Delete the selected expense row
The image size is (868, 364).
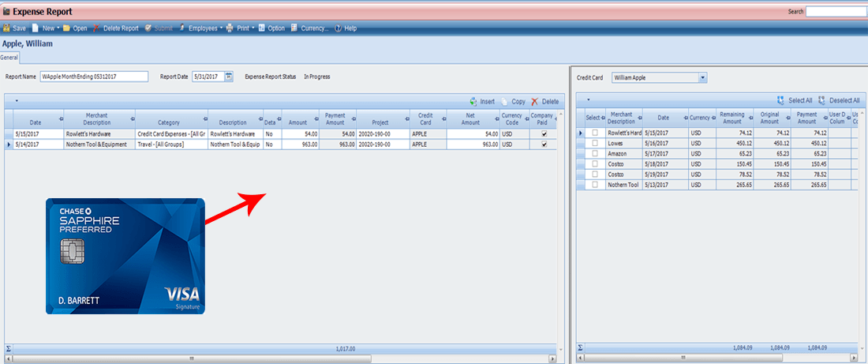pyautogui.click(x=545, y=101)
